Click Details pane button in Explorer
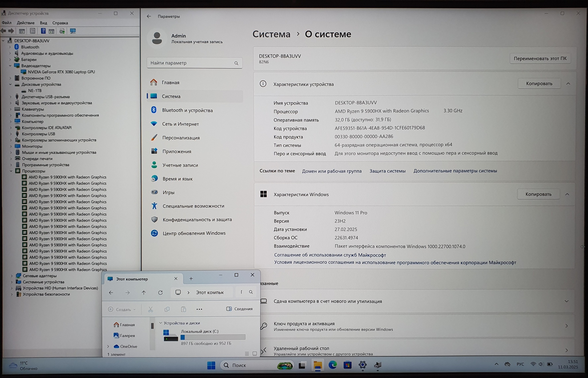Screen dimensions: 588x378 (x=239, y=309)
